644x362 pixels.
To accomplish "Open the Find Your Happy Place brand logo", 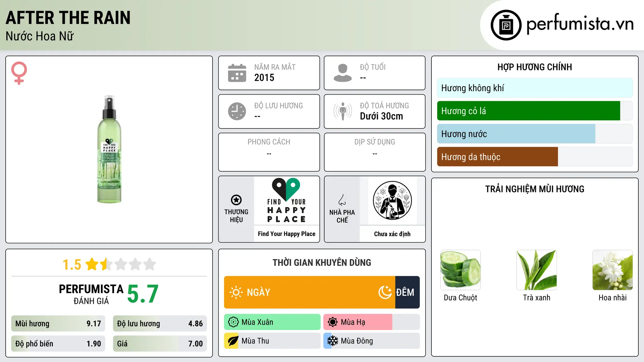I will pos(286,200).
